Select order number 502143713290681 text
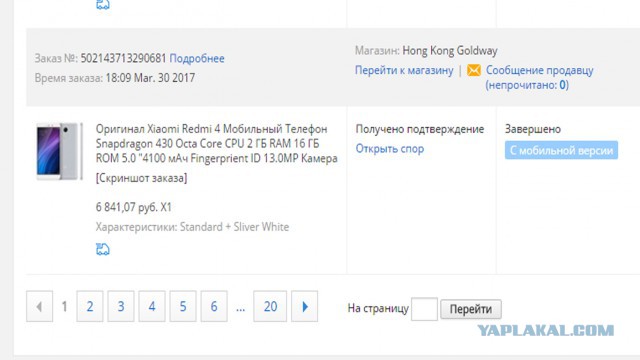Image resolution: width=640 pixels, height=360 pixels. click(123, 58)
